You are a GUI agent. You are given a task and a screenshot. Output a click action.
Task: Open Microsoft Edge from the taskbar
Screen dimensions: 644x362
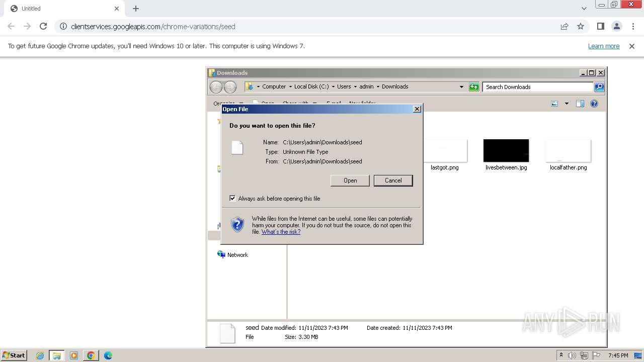point(108,355)
